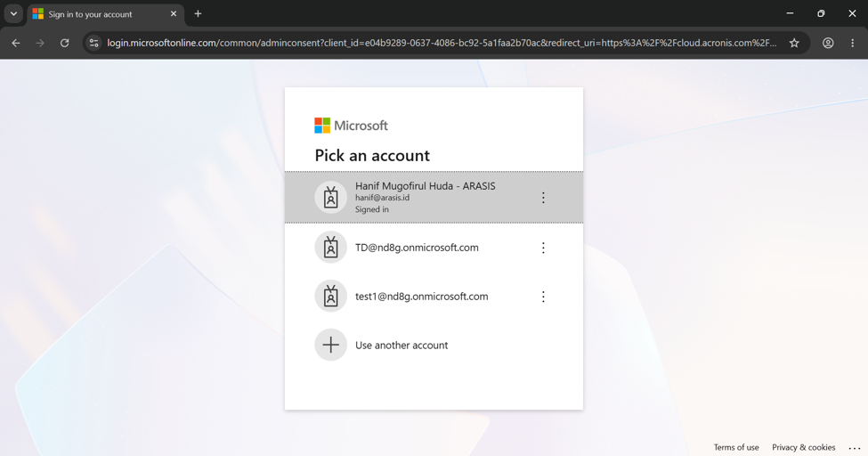This screenshot has width=868, height=456.
Task: Open the Chrome profile icon
Action: pyautogui.click(x=828, y=43)
